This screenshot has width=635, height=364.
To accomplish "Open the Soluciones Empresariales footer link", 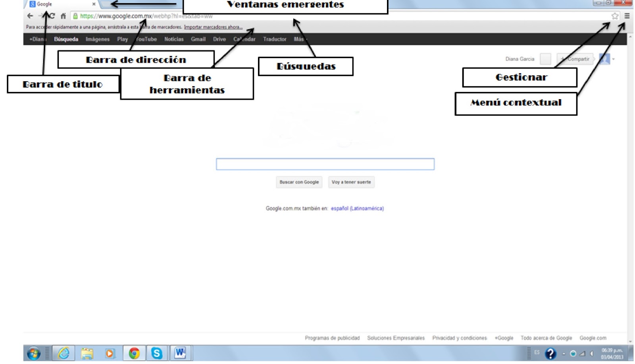I will click(396, 338).
